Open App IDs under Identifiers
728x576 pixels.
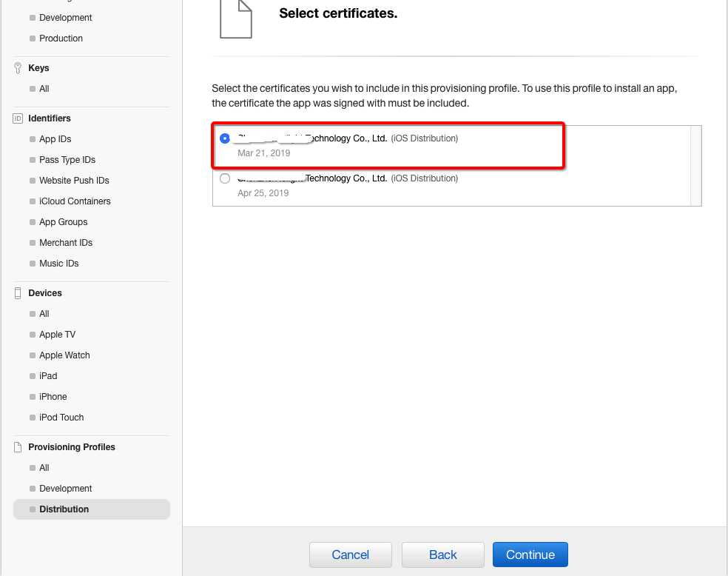click(55, 139)
